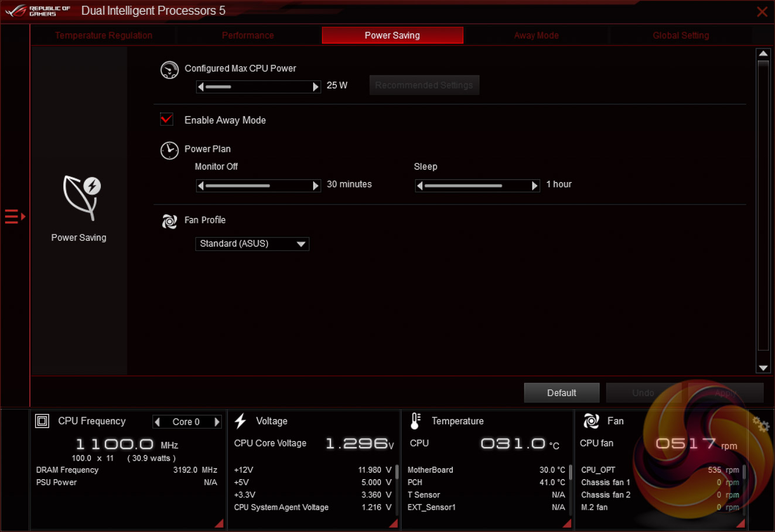
Task: Click the "T Sensor" temperature row
Action: coord(486,495)
